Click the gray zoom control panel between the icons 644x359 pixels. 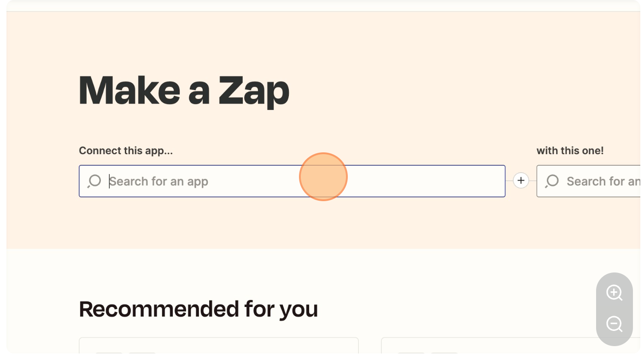click(x=614, y=308)
